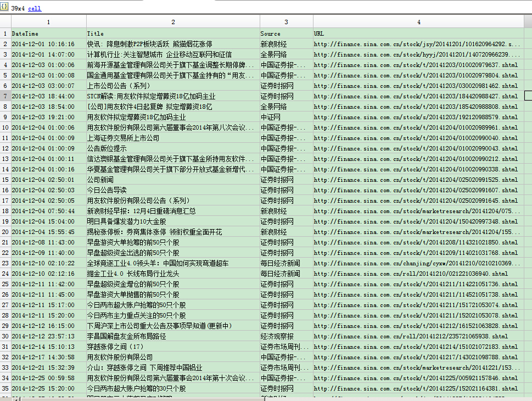Select title [公司]用友软件4日起复牌 拟定增募资18亿
This screenshot has height=401, width=532.
click(x=173, y=107)
